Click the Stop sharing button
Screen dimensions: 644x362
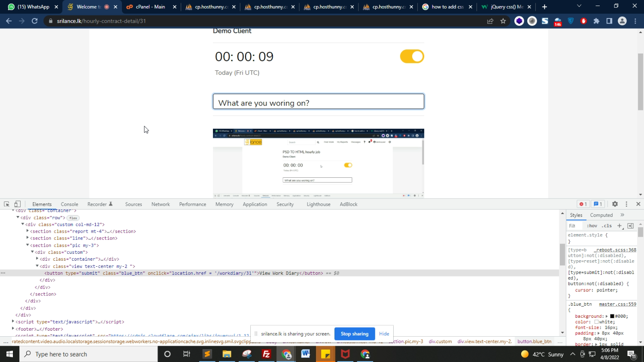(x=354, y=334)
